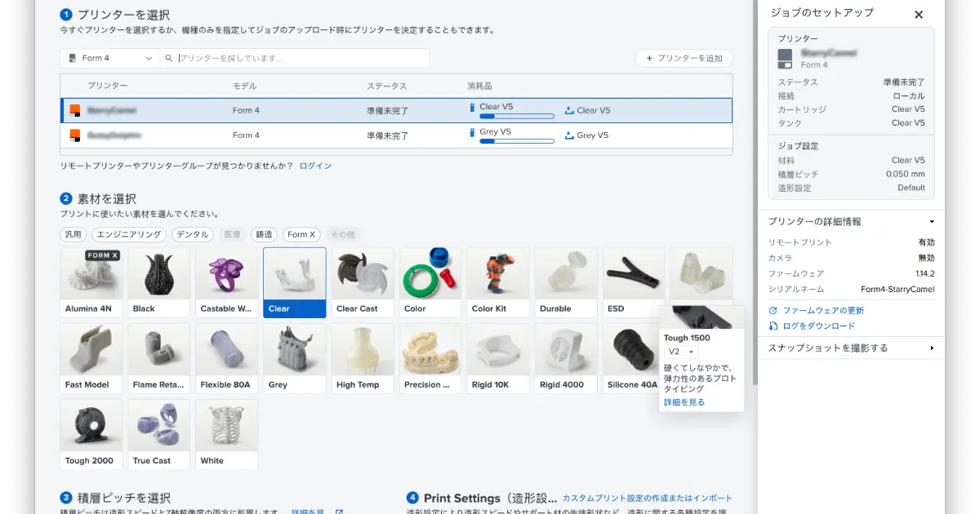Click the Clear V5 cartridge level bar

[x=517, y=117]
